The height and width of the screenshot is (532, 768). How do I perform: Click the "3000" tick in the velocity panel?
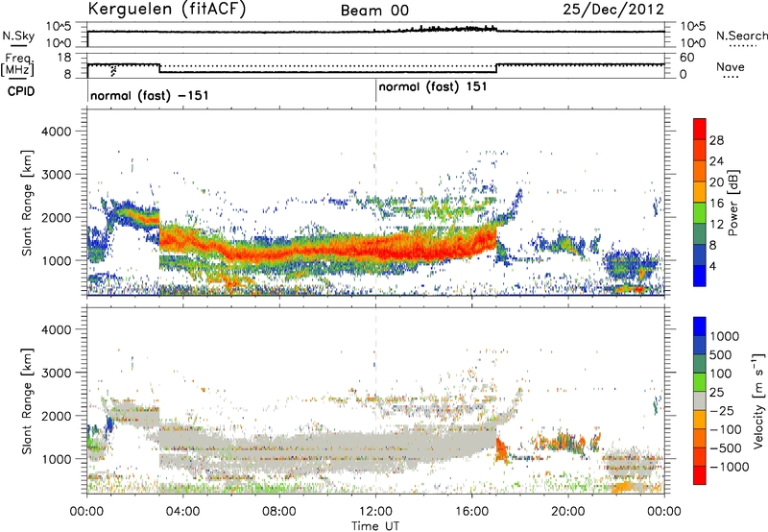coord(56,373)
